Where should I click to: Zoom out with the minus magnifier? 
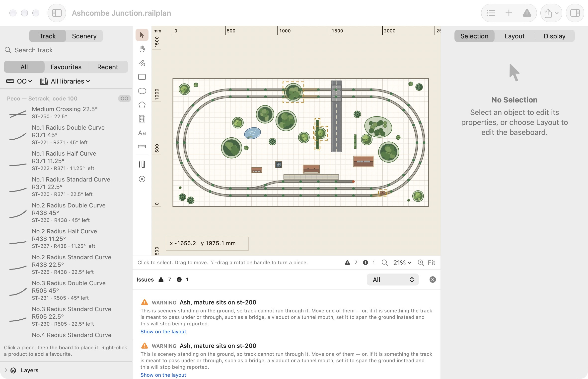pos(385,263)
